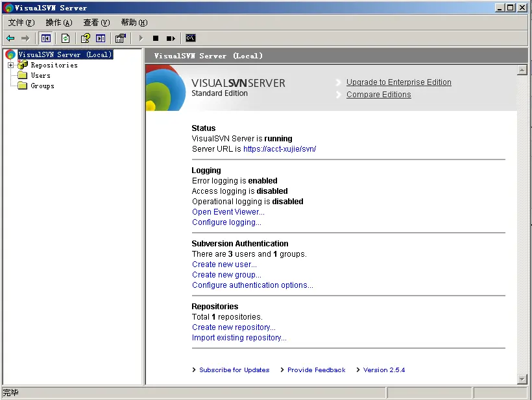This screenshot has width=532, height=400.
Task: Click Create new repository link
Action: pyautogui.click(x=234, y=327)
